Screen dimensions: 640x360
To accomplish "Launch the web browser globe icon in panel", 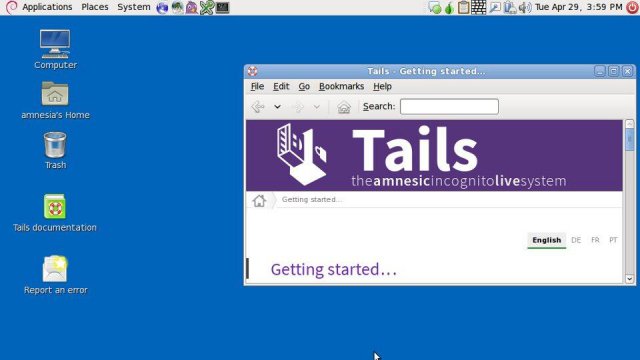I will tap(162, 7).
